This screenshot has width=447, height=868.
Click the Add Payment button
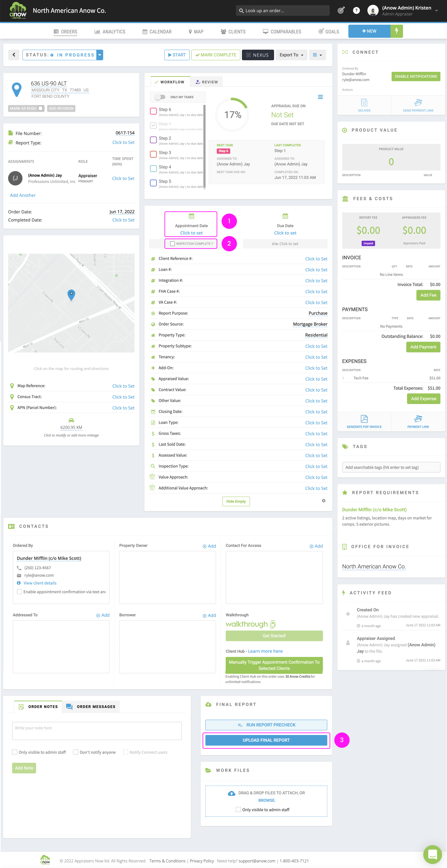(423, 347)
